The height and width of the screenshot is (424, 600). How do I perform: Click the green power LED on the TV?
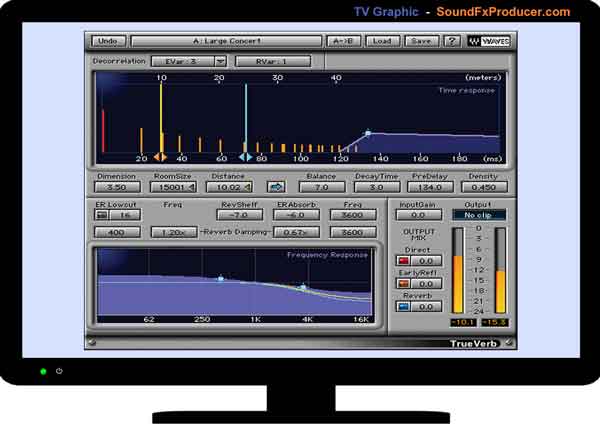tap(43, 371)
